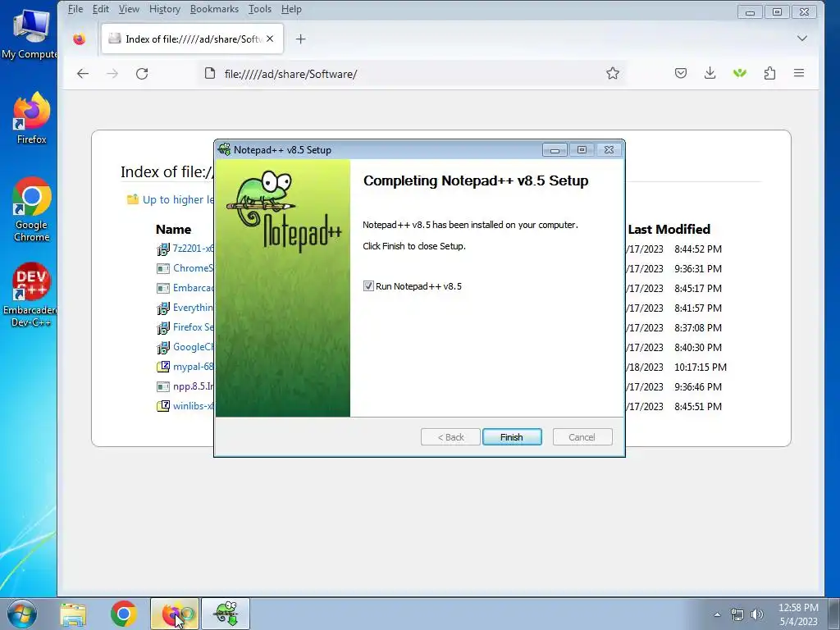840x630 pixels.
Task: Open Save to Pocket icon
Action: pos(681,73)
